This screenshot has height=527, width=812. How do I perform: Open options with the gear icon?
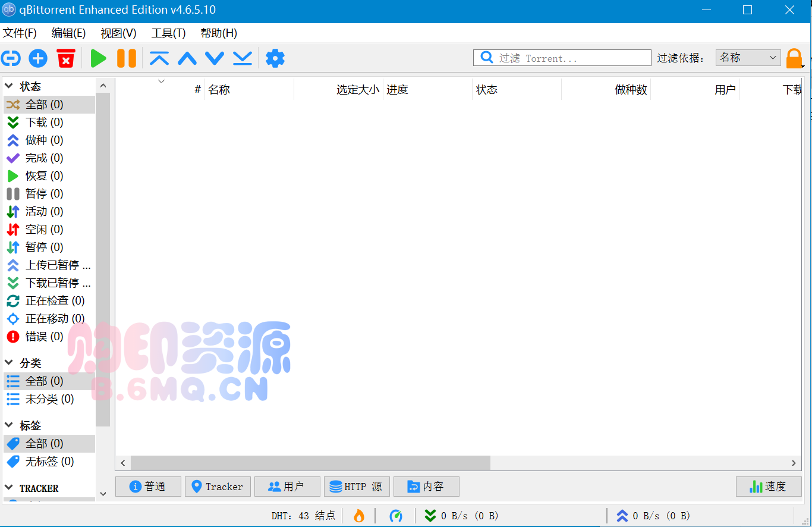click(x=275, y=58)
